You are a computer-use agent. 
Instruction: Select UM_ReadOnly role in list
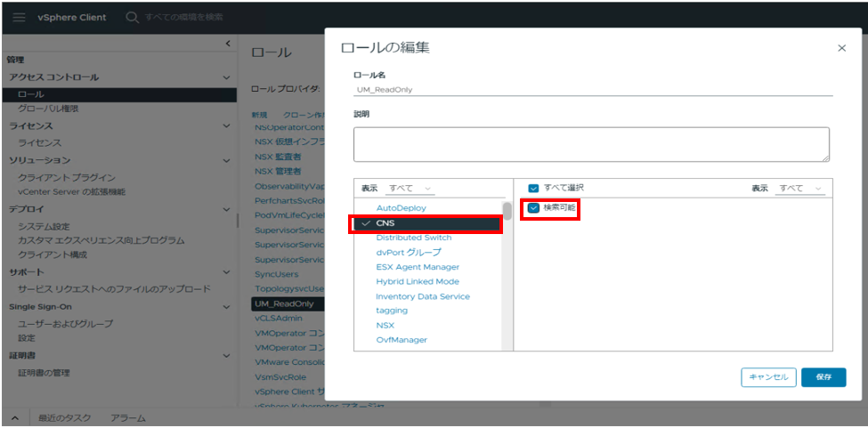pos(288,303)
